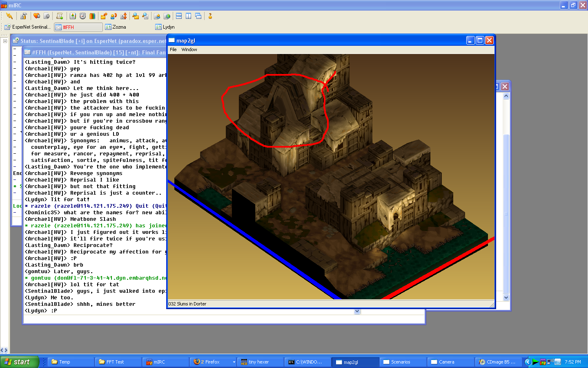Viewport: 588px width, 368px height.
Task: Click '<SentinalBlade> shhh, mines better' line
Action: [80, 304]
